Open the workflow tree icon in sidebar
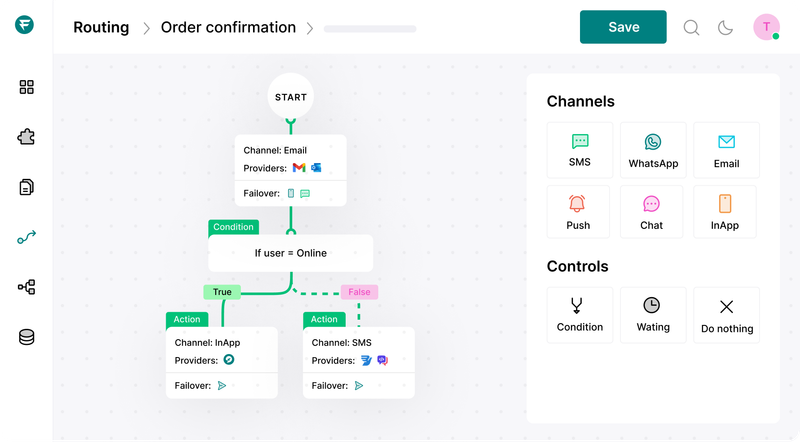 pyautogui.click(x=27, y=287)
